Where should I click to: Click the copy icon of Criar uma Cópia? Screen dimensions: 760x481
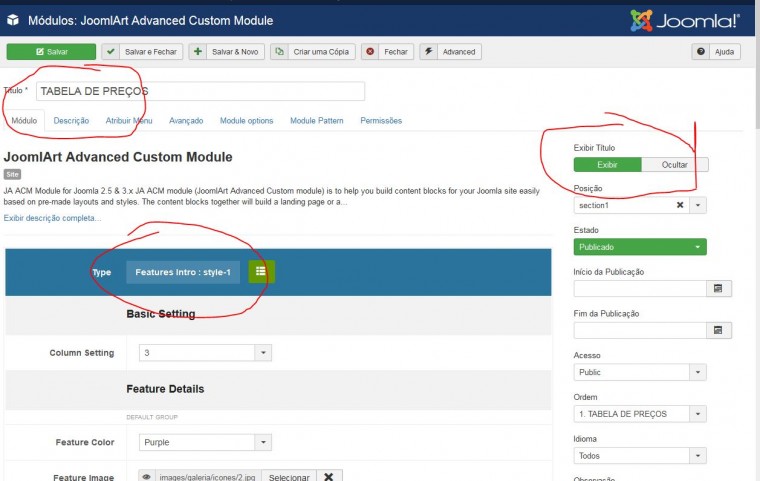pyautogui.click(x=279, y=51)
